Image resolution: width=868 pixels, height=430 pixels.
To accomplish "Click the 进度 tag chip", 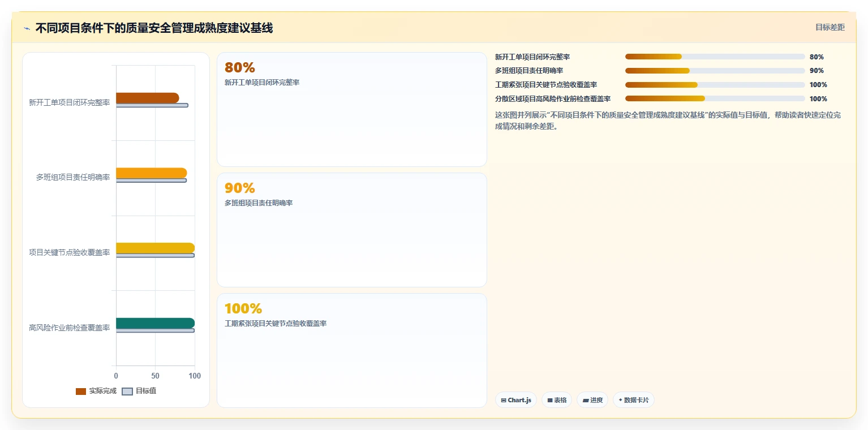I will [592, 400].
